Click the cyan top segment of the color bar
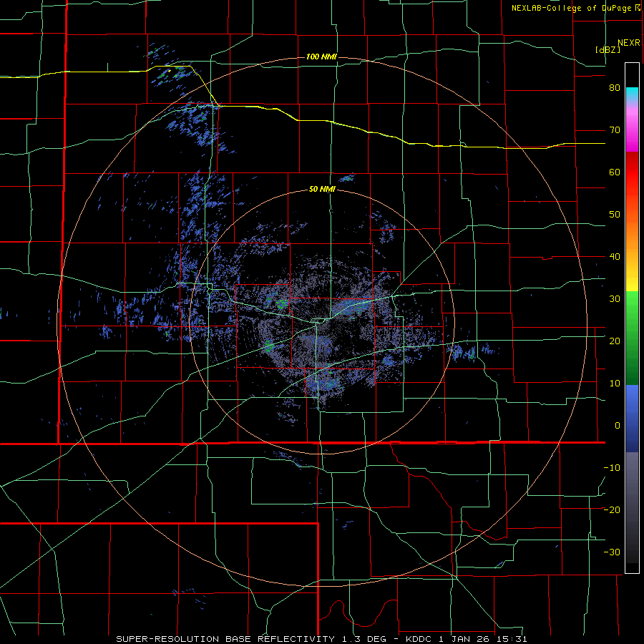The image size is (644, 644). [632, 94]
